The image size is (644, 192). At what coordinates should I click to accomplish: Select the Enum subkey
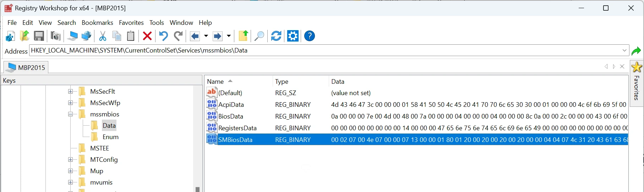click(x=110, y=137)
